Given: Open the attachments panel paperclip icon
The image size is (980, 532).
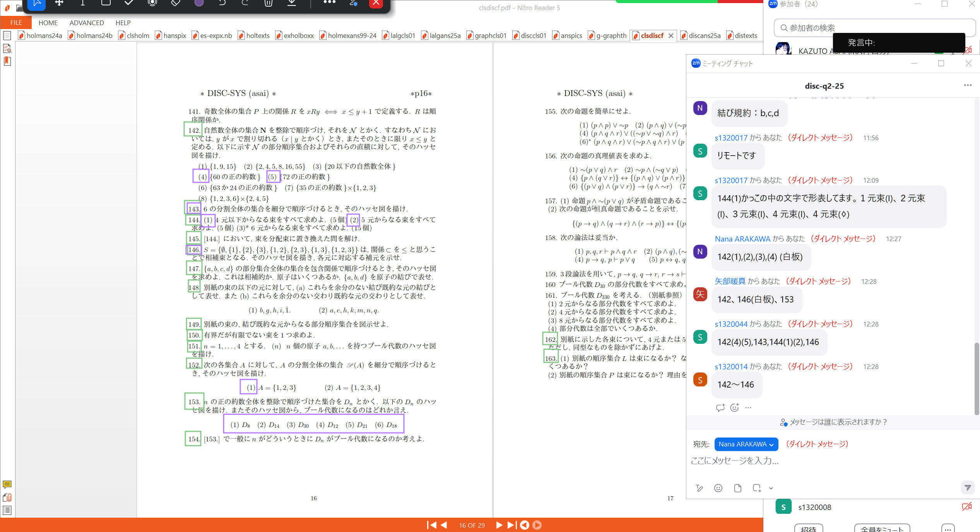Looking at the screenshot, I should pos(7,497).
